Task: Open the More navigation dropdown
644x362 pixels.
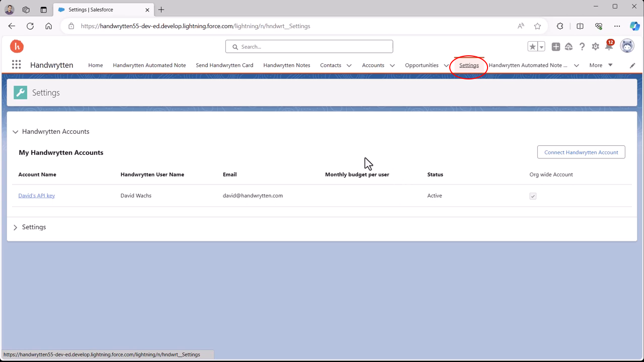Action: [x=601, y=65]
